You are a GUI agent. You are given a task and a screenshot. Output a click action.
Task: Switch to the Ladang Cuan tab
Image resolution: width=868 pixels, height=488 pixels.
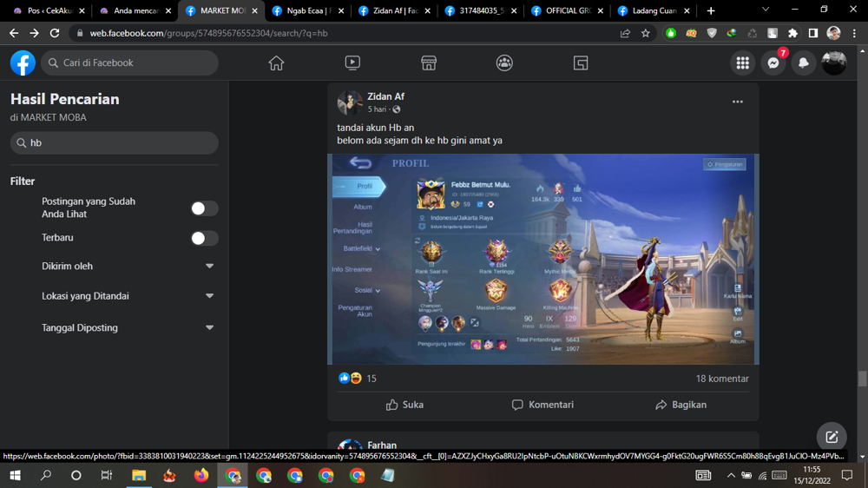654,10
